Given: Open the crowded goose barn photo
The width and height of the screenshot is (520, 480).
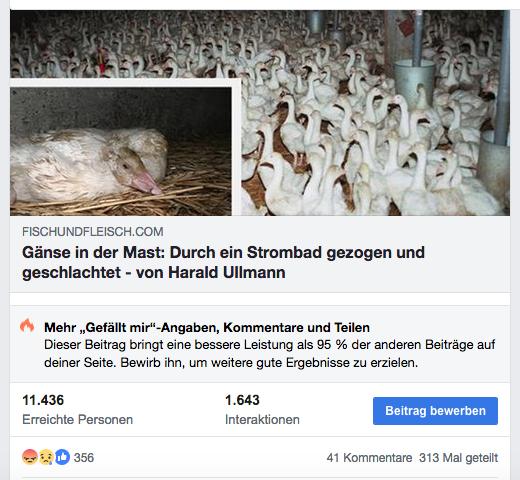Looking at the screenshot, I should tap(375, 113).
